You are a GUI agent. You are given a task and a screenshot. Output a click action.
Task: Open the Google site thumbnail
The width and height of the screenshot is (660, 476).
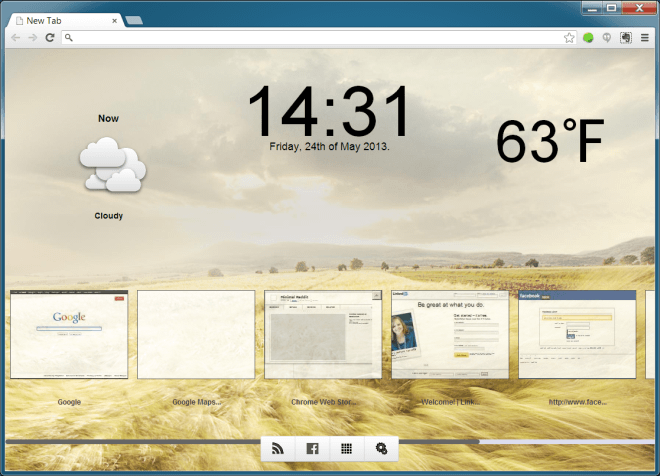tap(69, 334)
